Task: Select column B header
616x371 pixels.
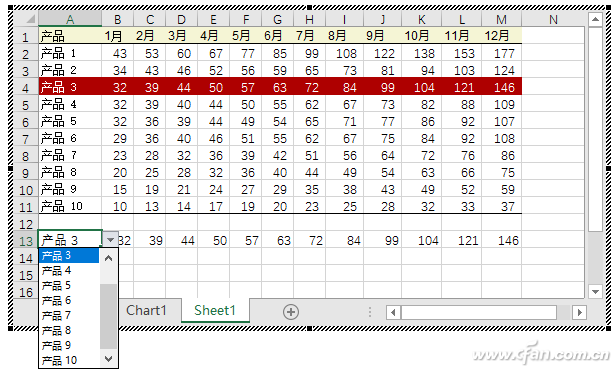Action: coord(117,19)
